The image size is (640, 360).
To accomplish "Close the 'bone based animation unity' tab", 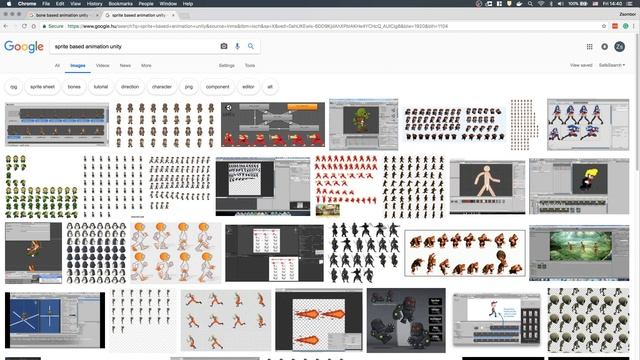I will click(97, 15).
